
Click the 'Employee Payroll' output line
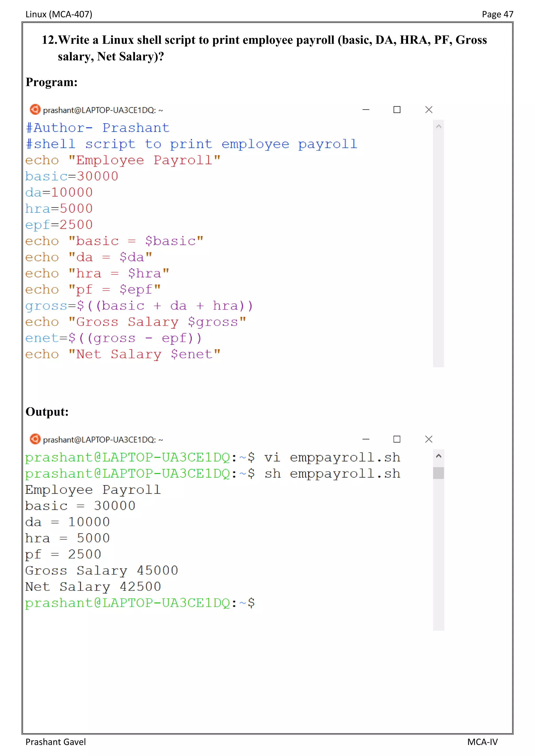(x=93, y=490)
